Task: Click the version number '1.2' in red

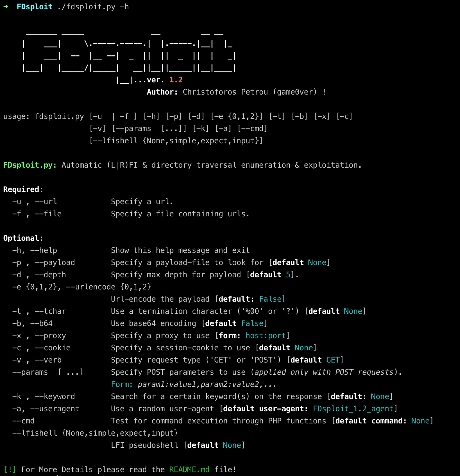Action: (x=176, y=80)
